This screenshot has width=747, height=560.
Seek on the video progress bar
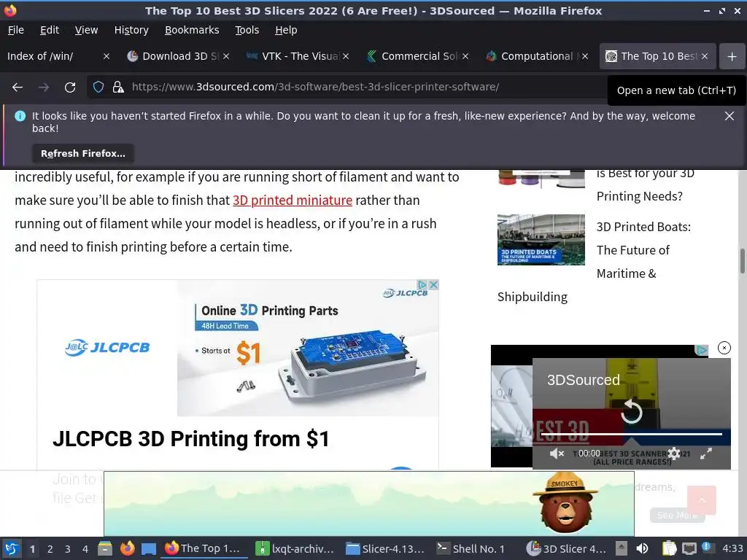click(631, 434)
